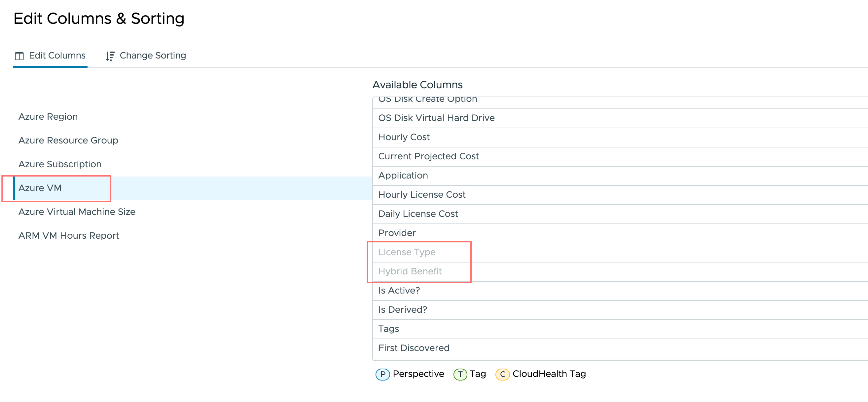The height and width of the screenshot is (402, 868).
Task: Click the blue Perspective badge icon
Action: click(x=382, y=374)
